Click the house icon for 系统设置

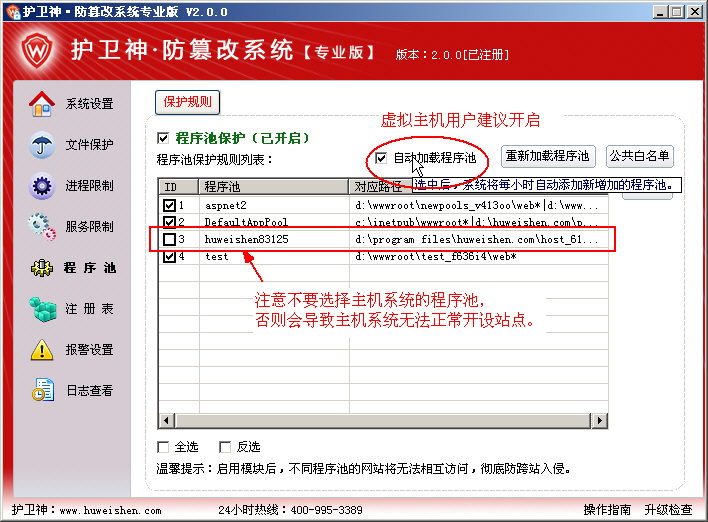[x=42, y=104]
